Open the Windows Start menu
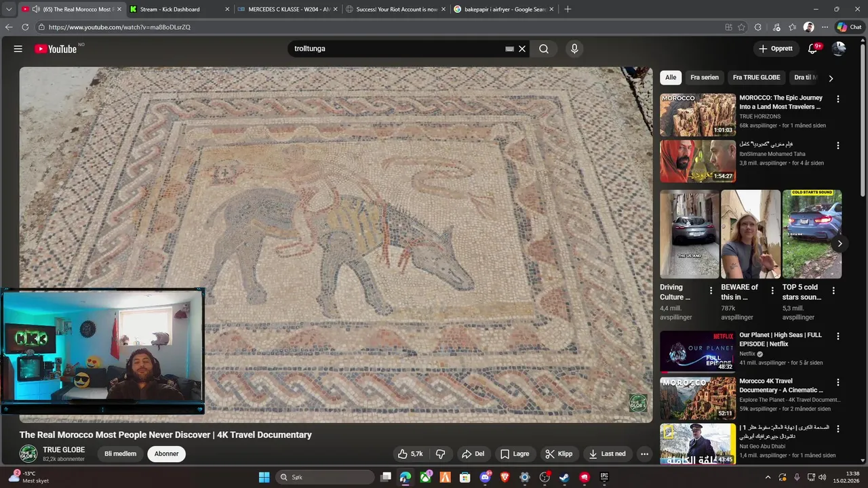 point(264,477)
